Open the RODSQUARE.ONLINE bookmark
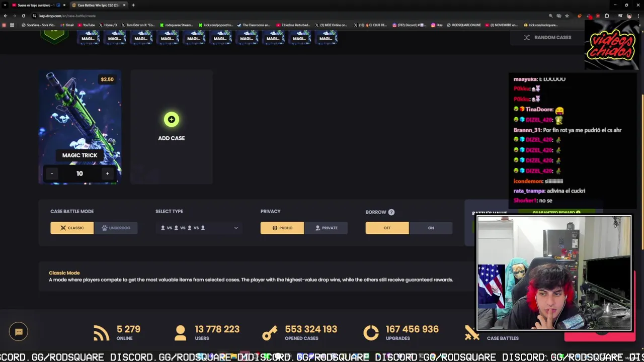 (464, 25)
